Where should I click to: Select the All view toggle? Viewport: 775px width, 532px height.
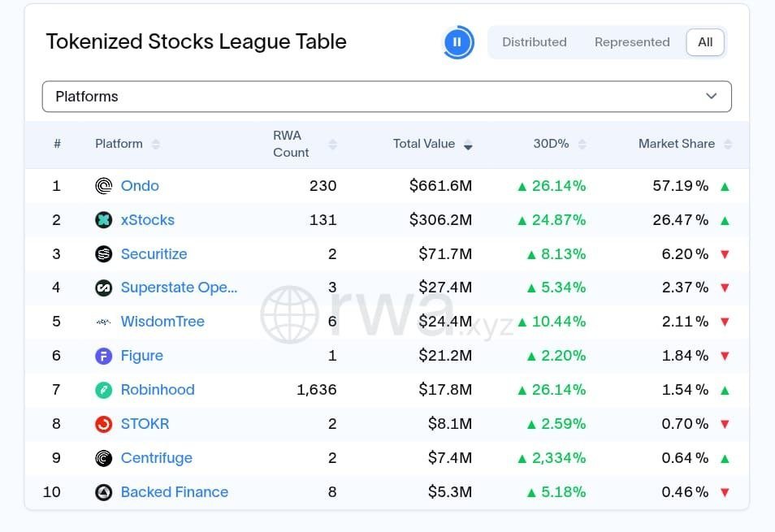705,42
